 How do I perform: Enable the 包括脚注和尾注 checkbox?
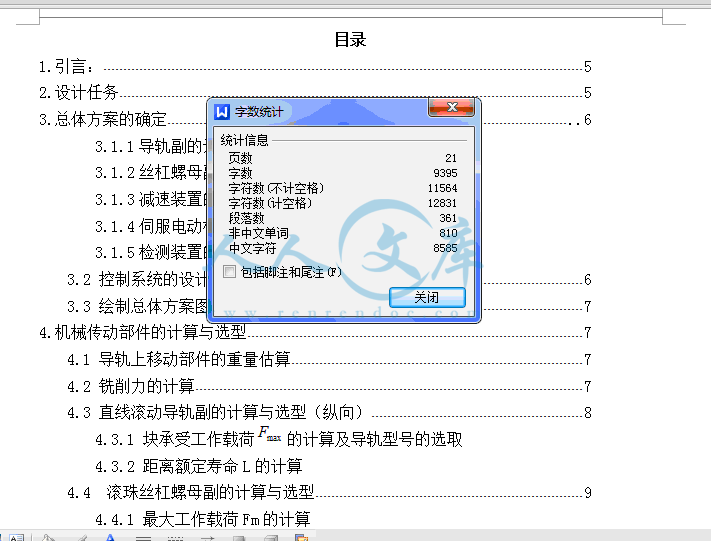pyautogui.click(x=229, y=272)
